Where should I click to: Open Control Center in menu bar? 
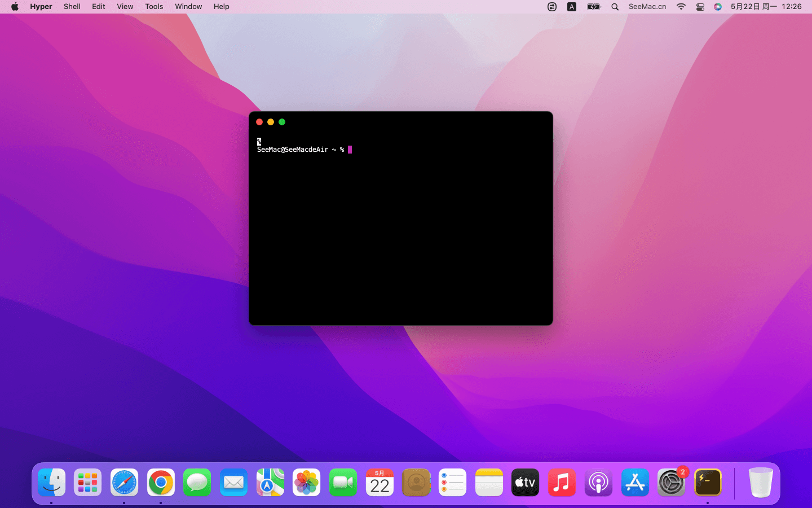click(700, 7)
